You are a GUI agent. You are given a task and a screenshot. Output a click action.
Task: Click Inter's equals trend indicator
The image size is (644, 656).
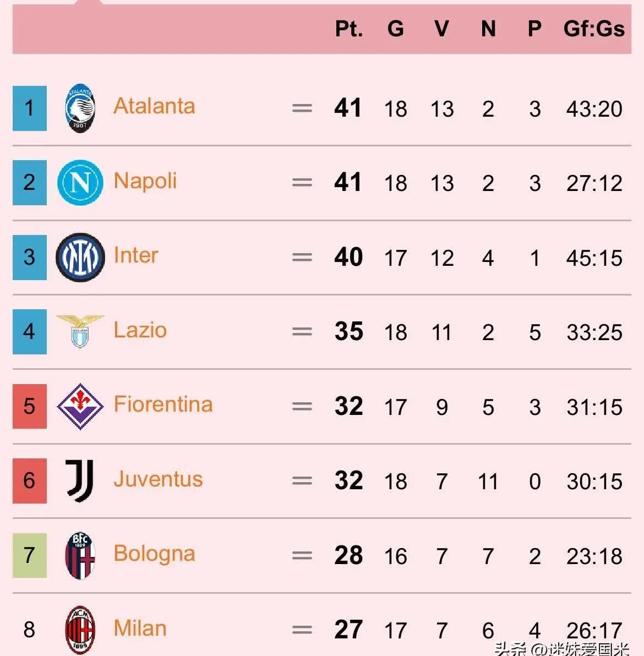302,258
